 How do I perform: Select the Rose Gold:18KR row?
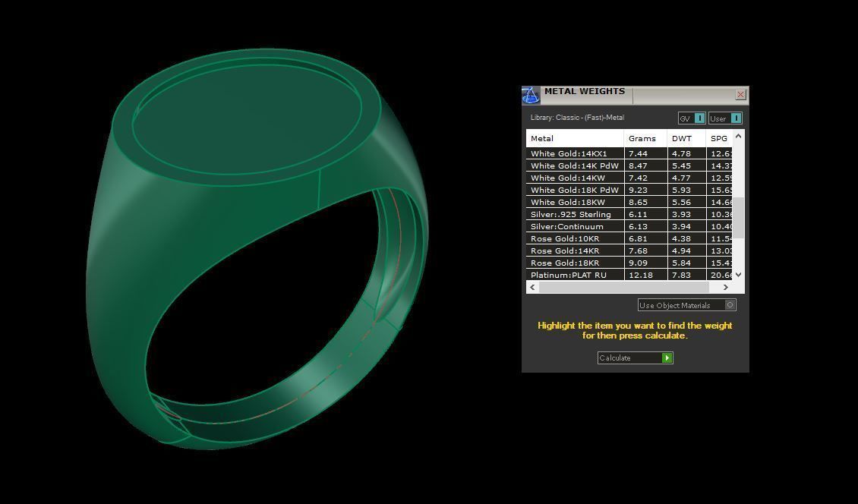click(x=629, y=263)
